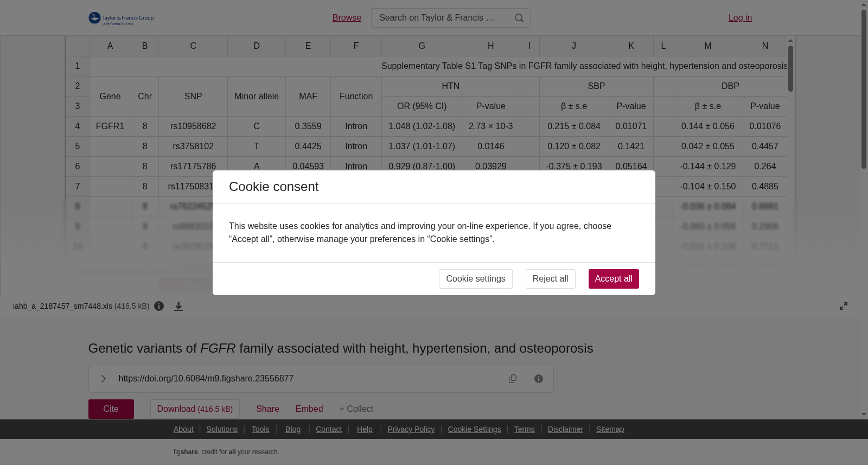Click Reject all cookies
The image size is (868, 465).
tap(551, 279)
